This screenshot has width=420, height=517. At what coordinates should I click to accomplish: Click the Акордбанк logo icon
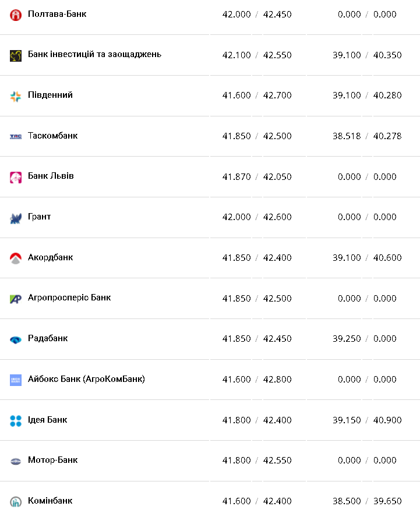tap(16, 258)
